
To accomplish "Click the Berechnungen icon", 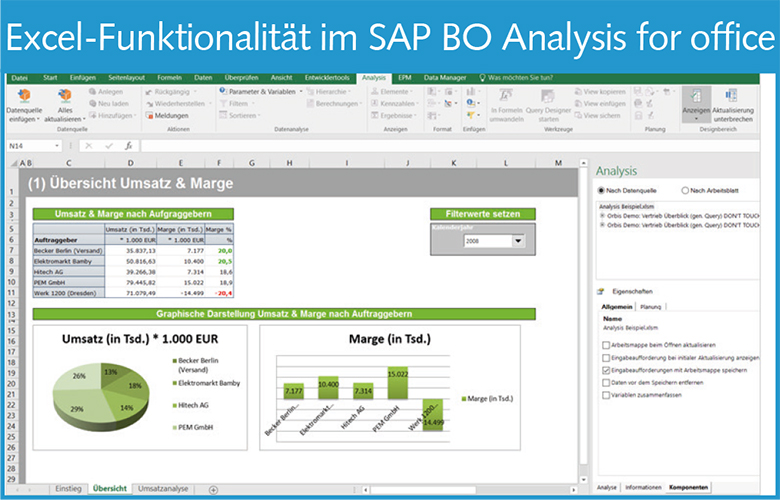I will (x=310, y=103).
